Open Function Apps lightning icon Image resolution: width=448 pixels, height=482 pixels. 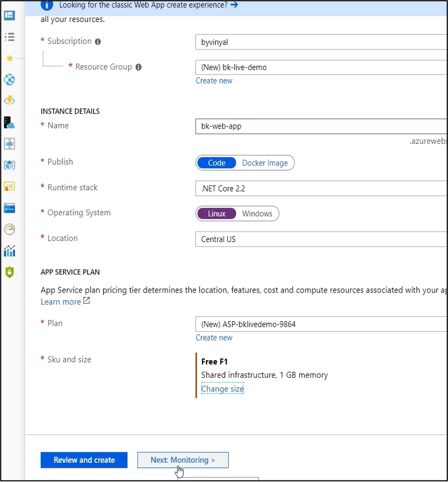tap(9, 100)
